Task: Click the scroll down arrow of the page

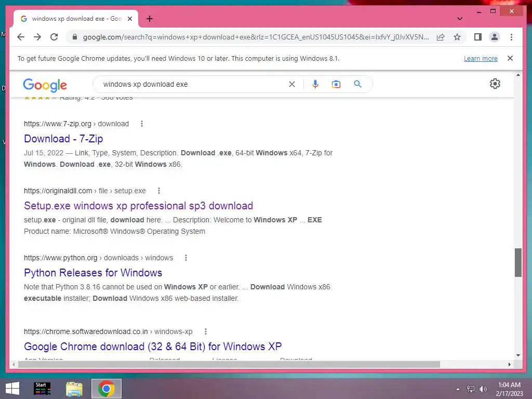Action: click(x=518, y=355)
